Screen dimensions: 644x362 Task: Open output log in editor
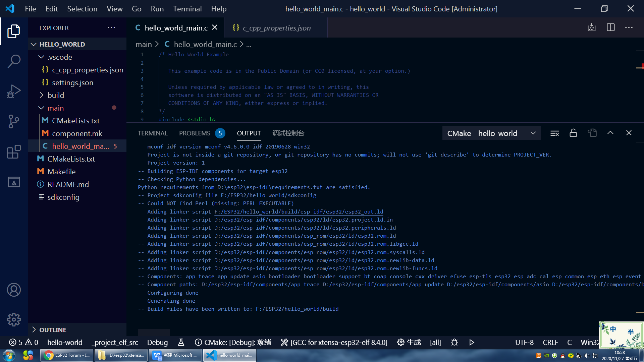tap(592, 133)
